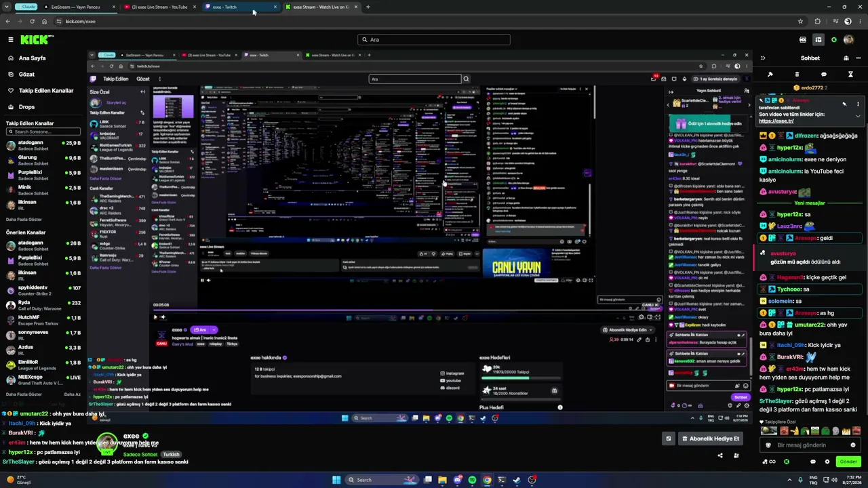
Task: Click username solomein in Kick chat
Action: (x=781, y=301)
